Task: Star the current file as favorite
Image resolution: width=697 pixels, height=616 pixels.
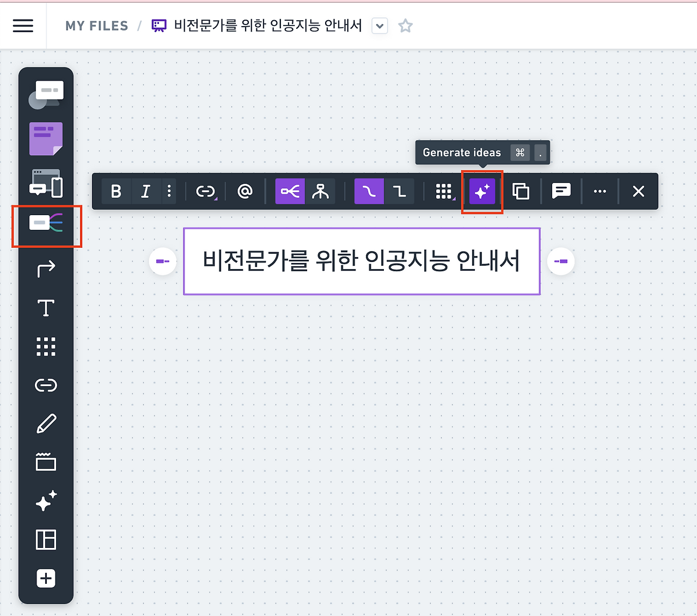Action: click(405, 25)
